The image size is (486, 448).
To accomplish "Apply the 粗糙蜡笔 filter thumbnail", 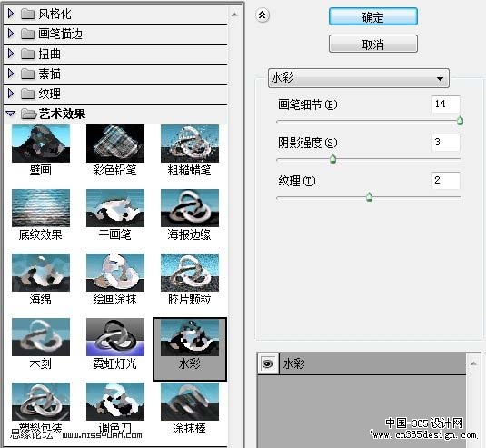I will tap(190, 144).
